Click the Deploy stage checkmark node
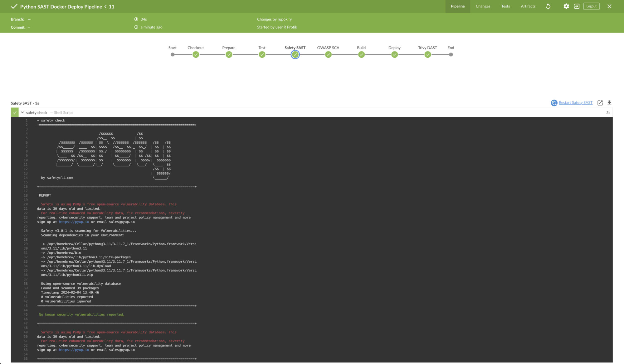Screen dimensions: 624x364 (394, 54)
